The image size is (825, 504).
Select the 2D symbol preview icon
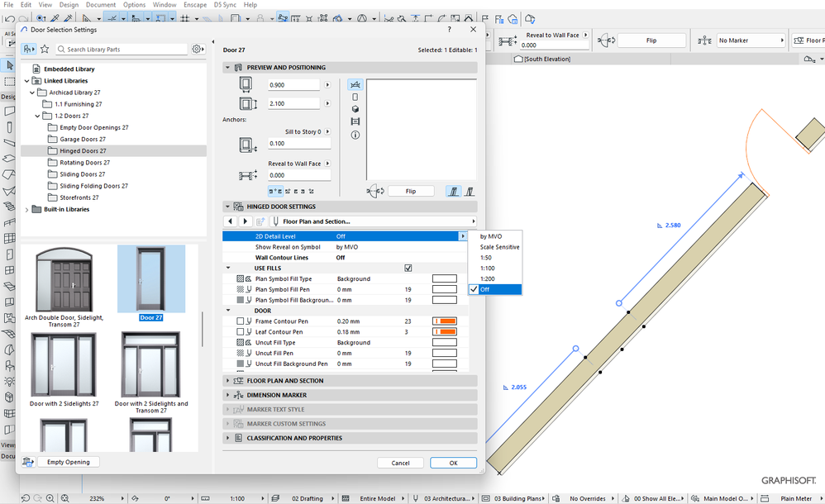pyautogui.click(x=355, y=85)
